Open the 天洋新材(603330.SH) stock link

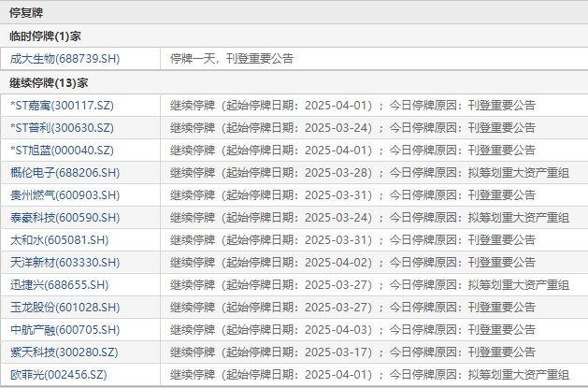[x=65, y=263]
